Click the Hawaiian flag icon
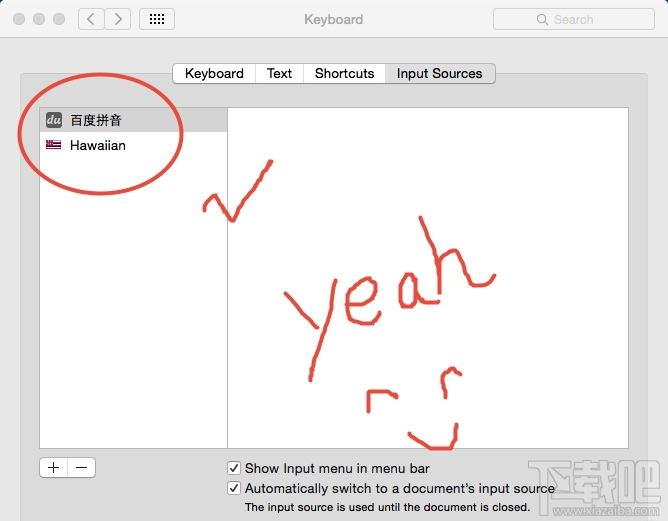 [54, 145]
